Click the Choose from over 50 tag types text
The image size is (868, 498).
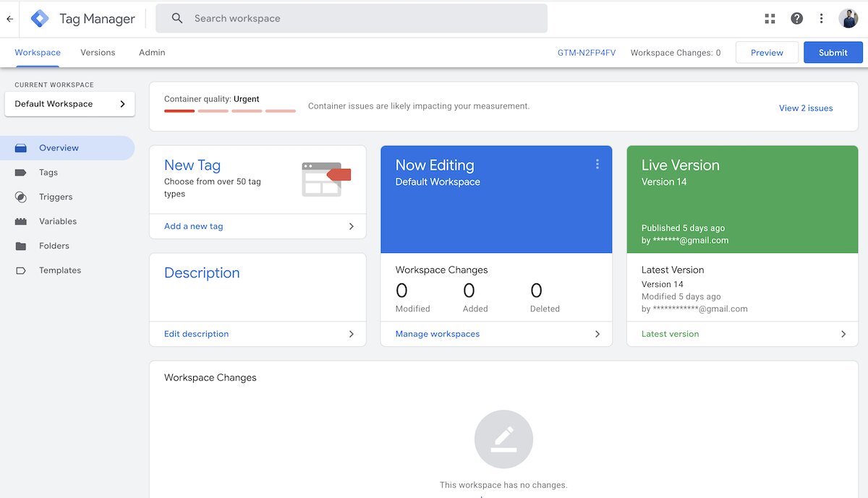213,188
